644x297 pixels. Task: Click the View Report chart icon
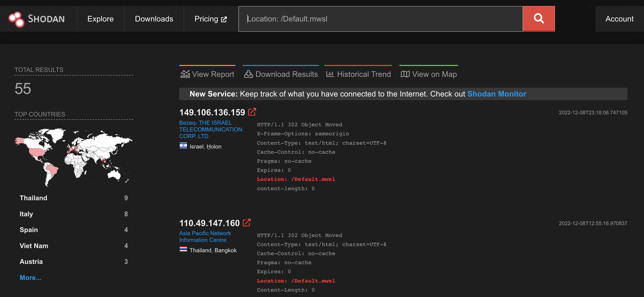pyautogui.click(x=185, y=74)
